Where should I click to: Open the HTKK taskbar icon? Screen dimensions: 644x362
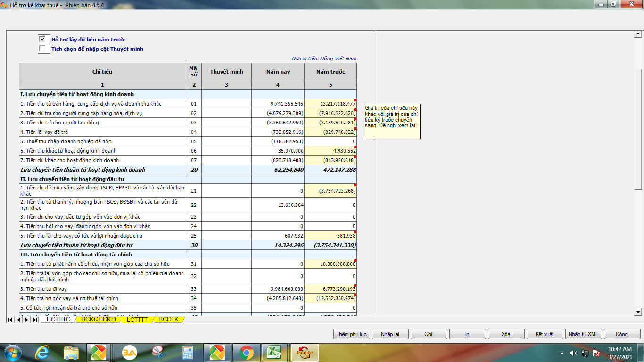tap(306, 352)
